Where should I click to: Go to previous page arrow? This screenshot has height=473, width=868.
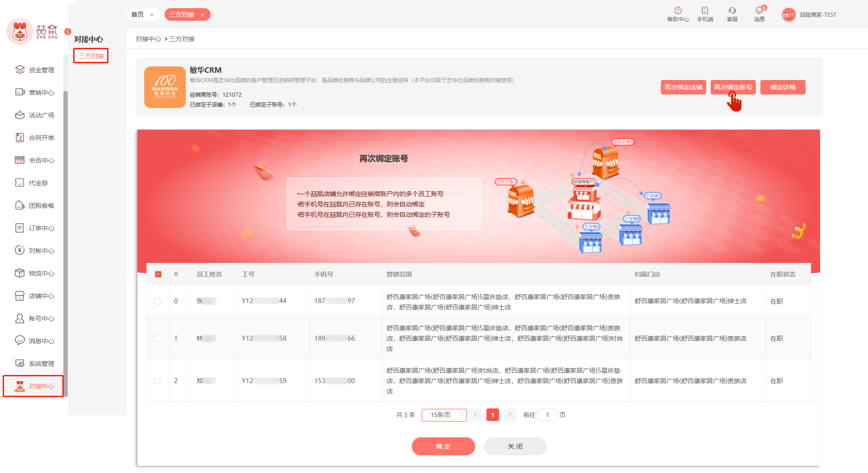(x=475, y=415)
